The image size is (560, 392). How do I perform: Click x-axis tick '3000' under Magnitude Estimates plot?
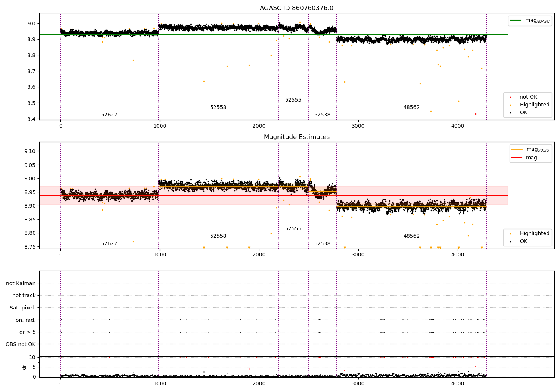tap(358, 255)
